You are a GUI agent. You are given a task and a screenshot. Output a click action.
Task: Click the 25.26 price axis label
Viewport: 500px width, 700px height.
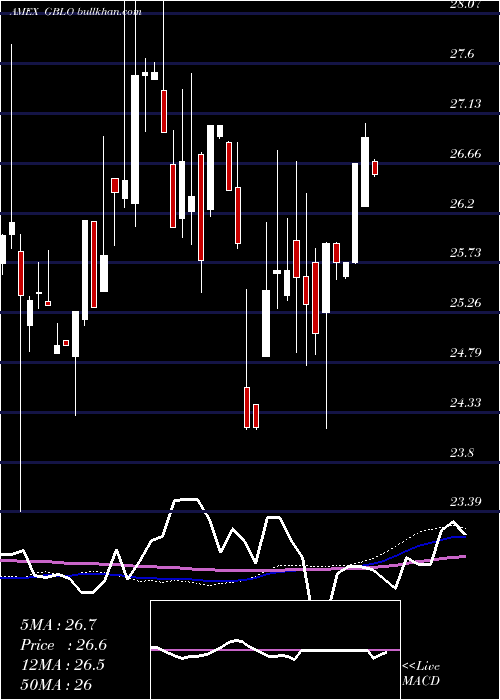click(x=466, y=303)
